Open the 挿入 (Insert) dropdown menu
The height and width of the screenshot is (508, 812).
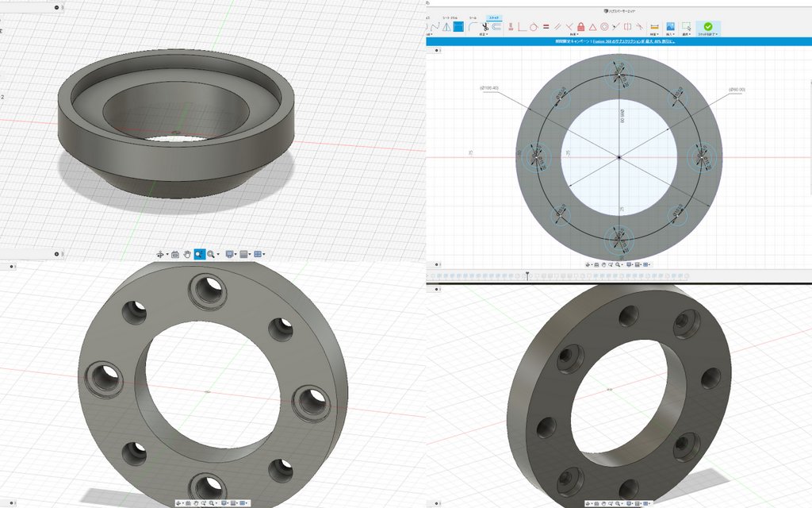[x=670, y=34]
